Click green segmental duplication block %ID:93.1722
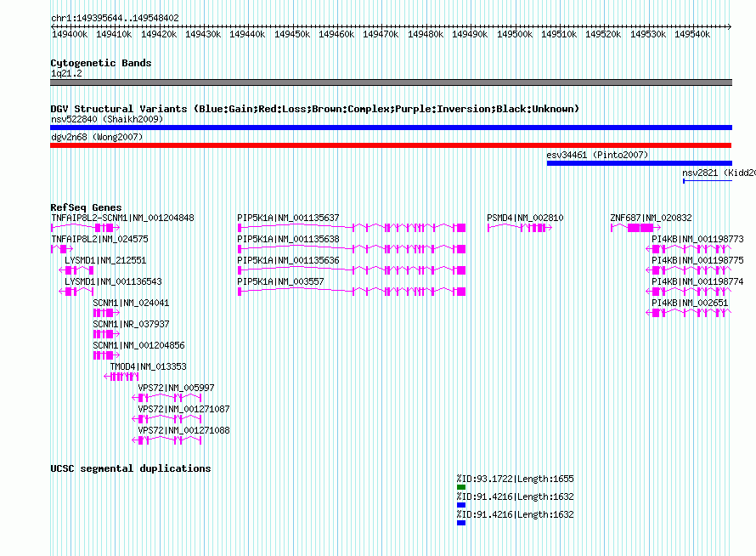The height and width of the screenshot is (556, 756). (461, 487)
